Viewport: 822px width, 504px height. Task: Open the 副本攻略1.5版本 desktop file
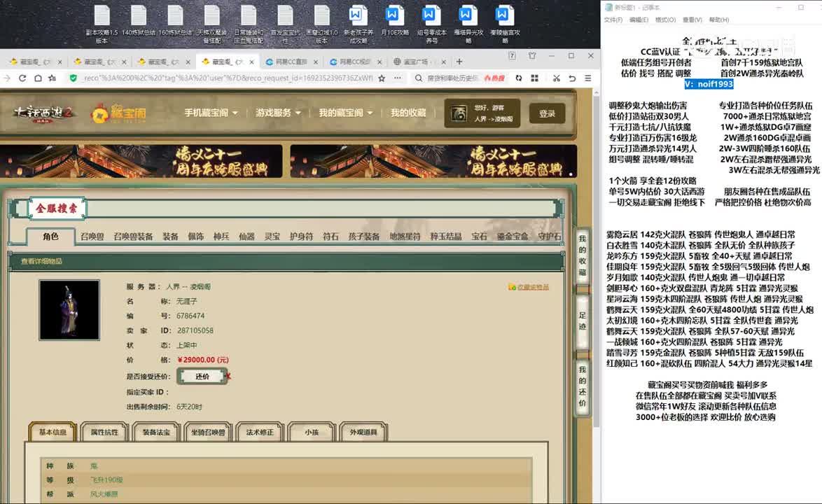(x=102, y=24)
